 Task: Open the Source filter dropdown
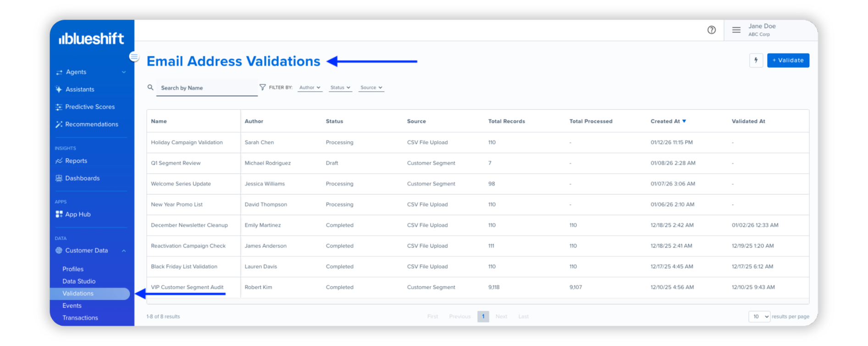(371, 88)
